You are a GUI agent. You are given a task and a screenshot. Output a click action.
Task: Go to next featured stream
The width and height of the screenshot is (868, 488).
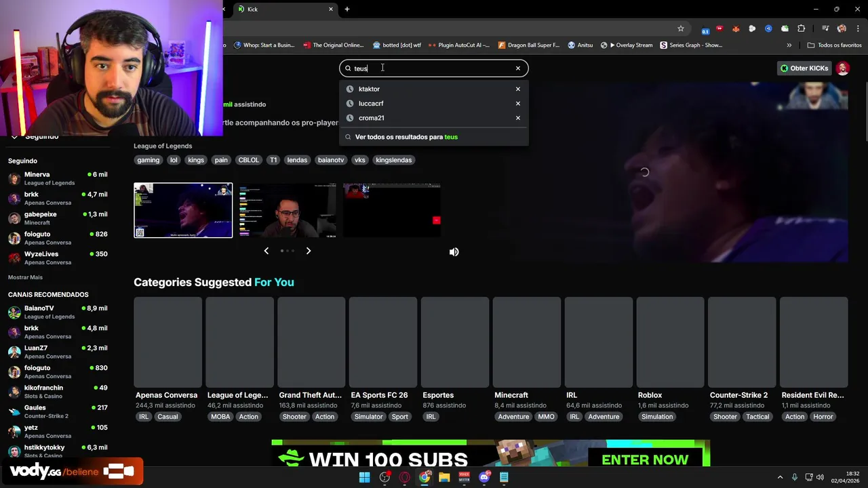coord(309,251)
